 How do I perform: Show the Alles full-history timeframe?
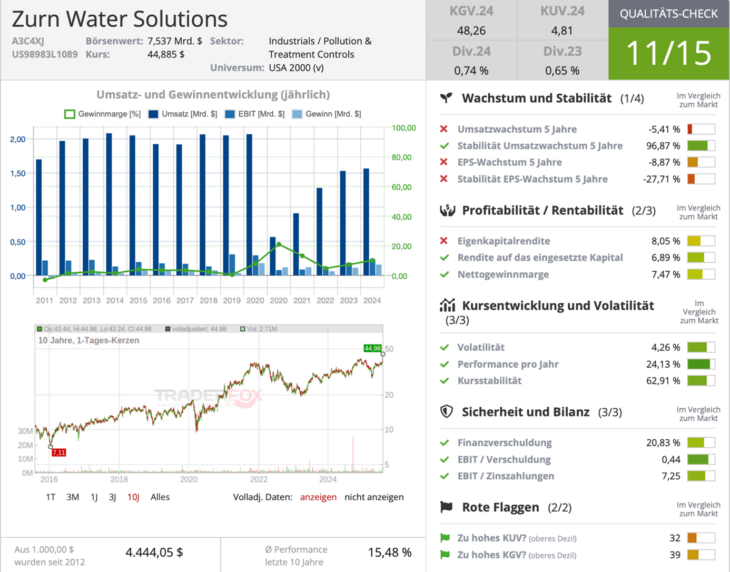(x=160, y=497)
